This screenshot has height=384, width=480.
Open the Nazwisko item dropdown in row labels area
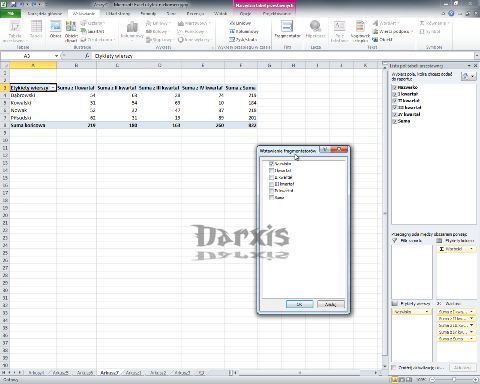coord(427,312)
